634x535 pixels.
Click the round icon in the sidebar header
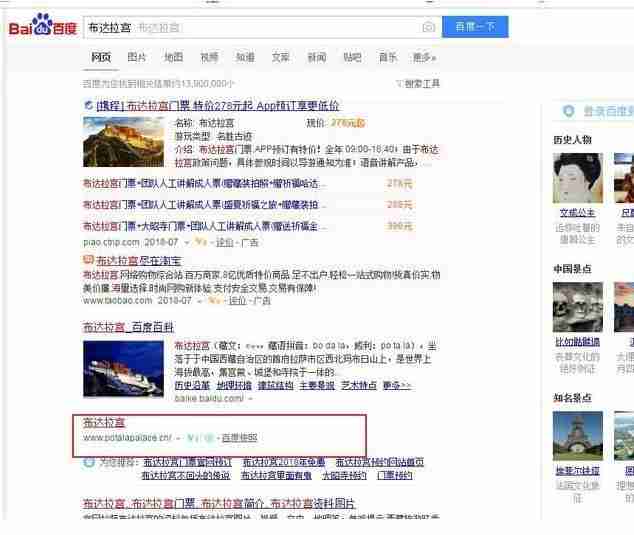(568, 111)
